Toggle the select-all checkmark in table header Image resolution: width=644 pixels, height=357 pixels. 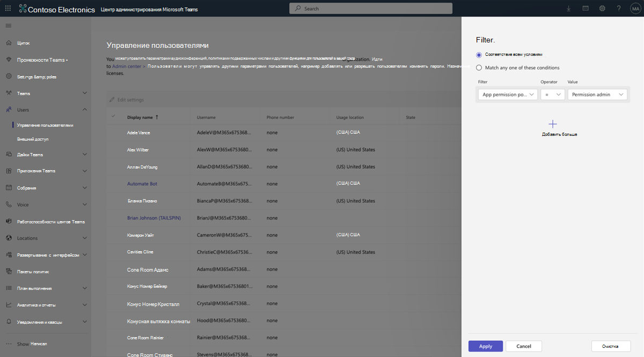tap(113, 116)
